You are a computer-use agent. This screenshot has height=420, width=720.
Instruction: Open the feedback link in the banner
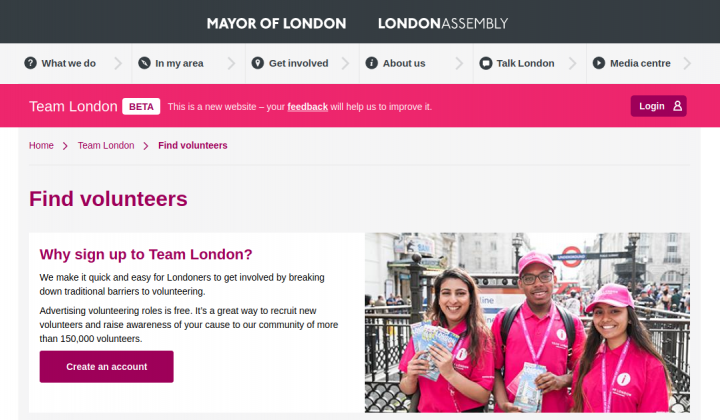308,107
